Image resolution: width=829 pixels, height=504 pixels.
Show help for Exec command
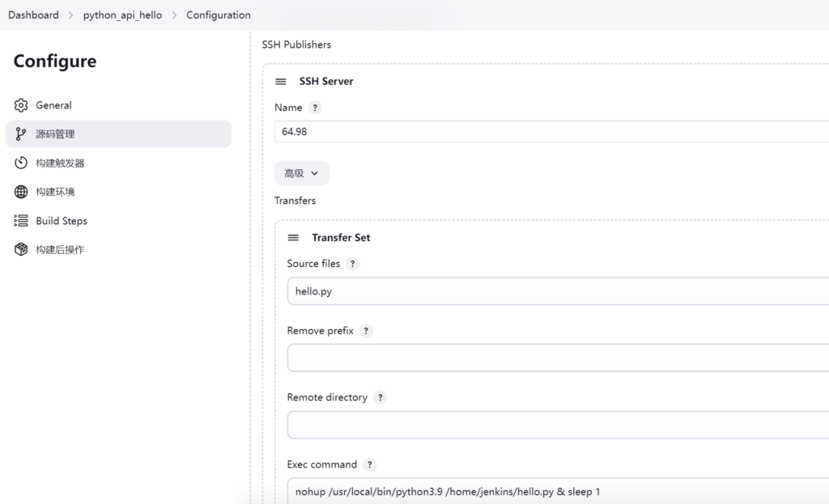click(x=369, y=464)
